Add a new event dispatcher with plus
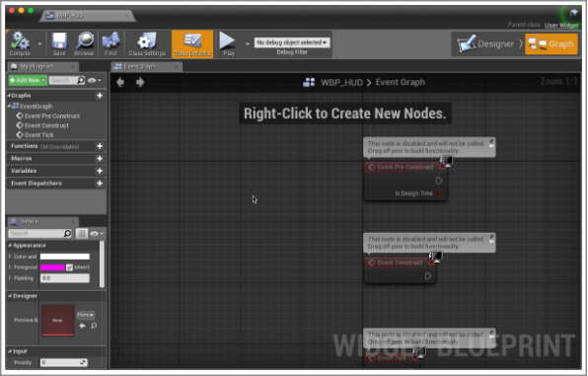Image resolution: width=588 pixels, height=376 pixels. [x=100, y=184]
